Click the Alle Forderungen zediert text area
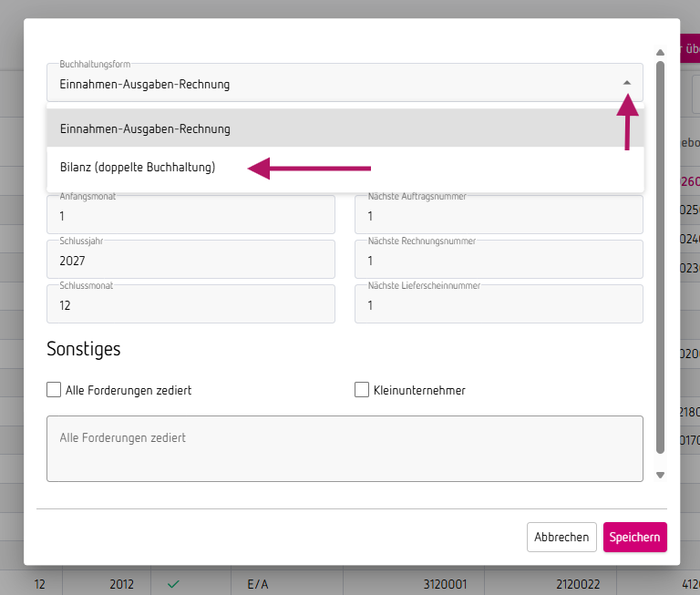The height and width of the screenshot is (595, 700). point(345,448)
